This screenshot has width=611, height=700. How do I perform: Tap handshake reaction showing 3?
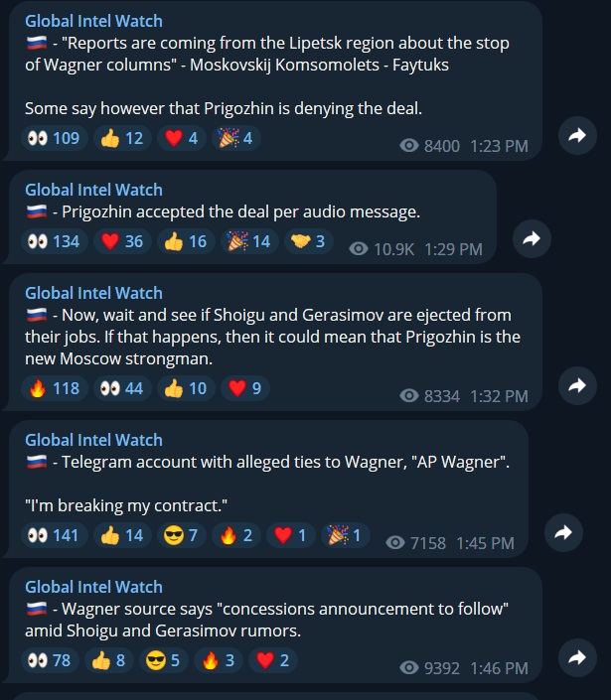point(308,241)
